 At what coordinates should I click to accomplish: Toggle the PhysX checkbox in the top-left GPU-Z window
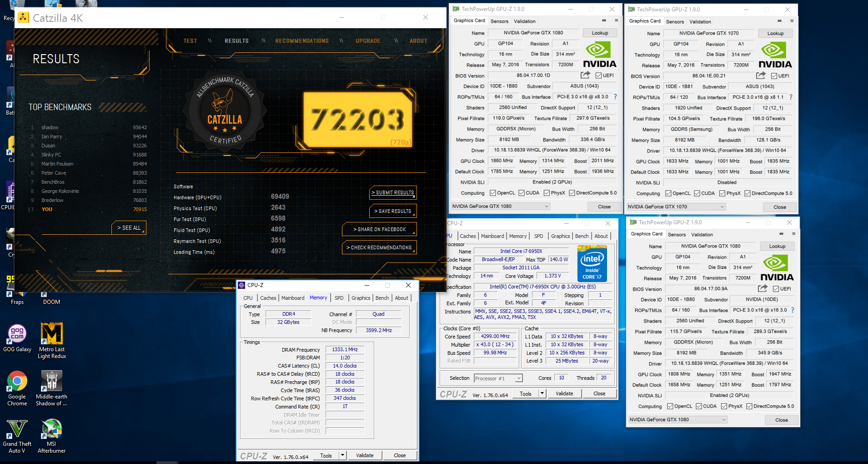pos(547,193)
